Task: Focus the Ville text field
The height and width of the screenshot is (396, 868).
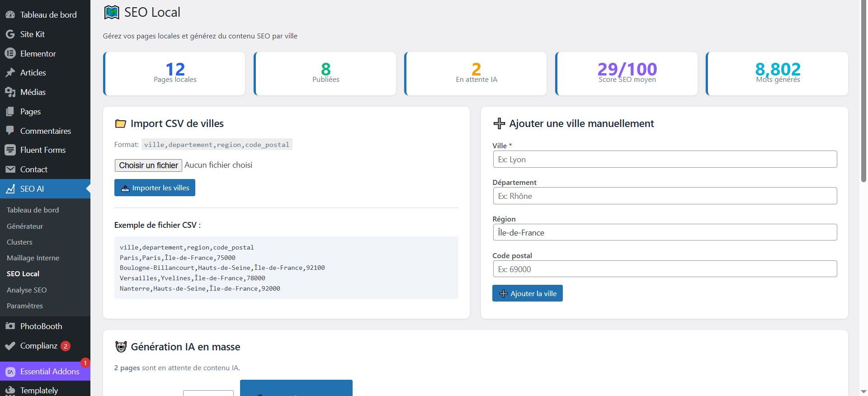Action: click(665, 160)
